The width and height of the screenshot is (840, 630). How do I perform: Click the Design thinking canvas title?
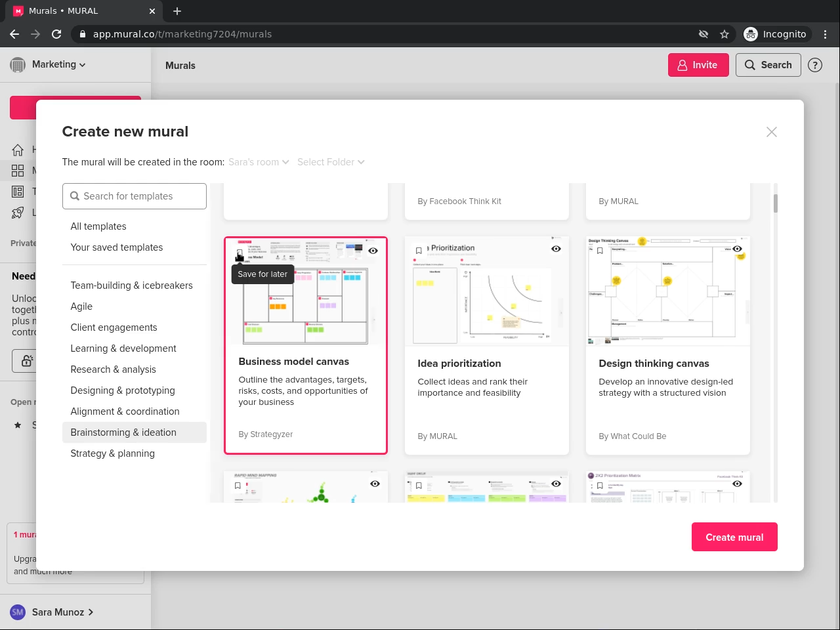coord(654,364)
